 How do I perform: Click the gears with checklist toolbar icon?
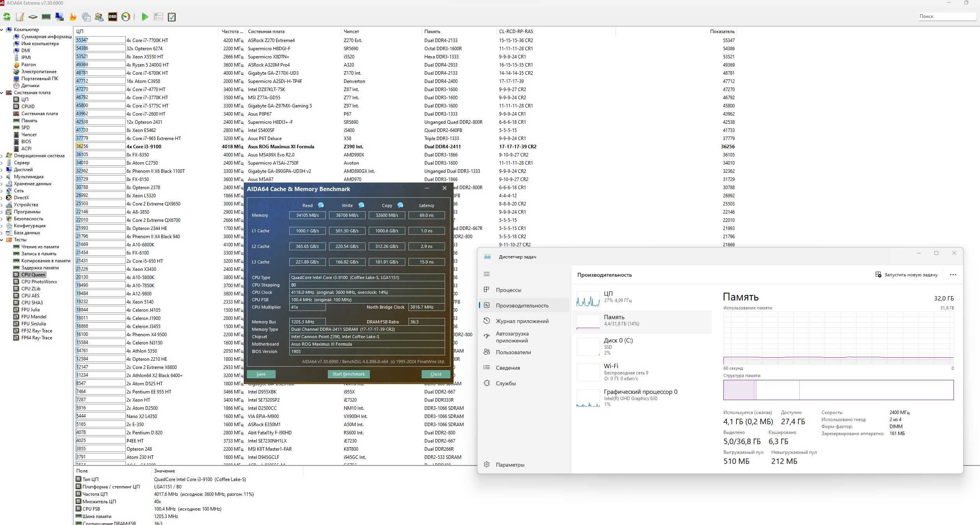tap(86, 17)
